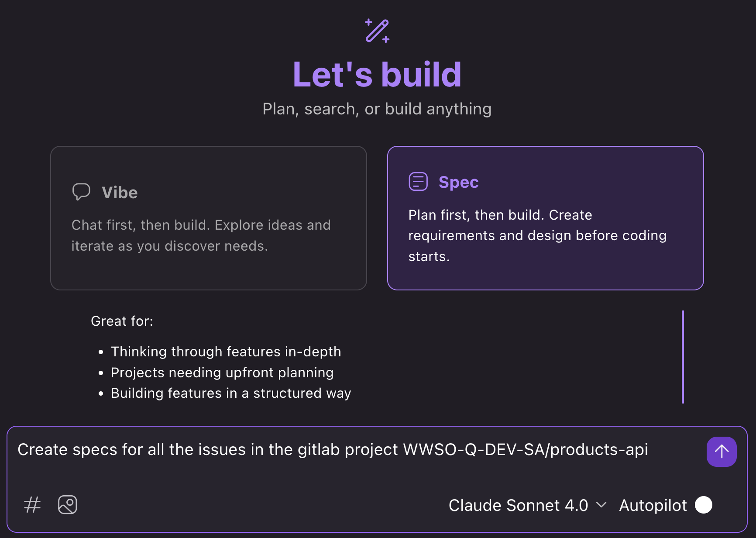Open the Claude Sonnet 4.0 model dropdown
The image size is (756, 538).
pyautogui.click(x=519, y=505)
